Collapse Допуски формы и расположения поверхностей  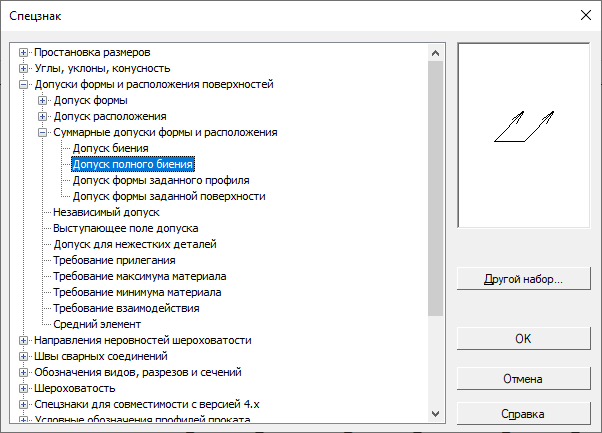[25, 84]
